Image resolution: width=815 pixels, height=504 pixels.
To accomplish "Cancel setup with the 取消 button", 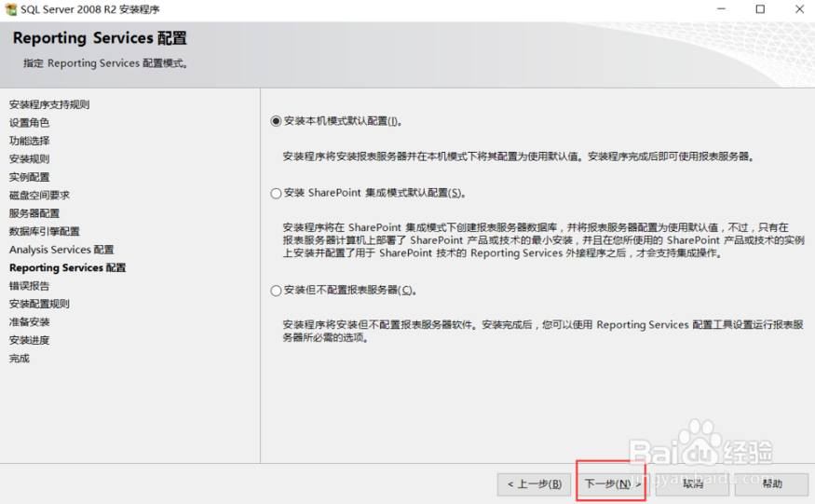I will 692,484.
